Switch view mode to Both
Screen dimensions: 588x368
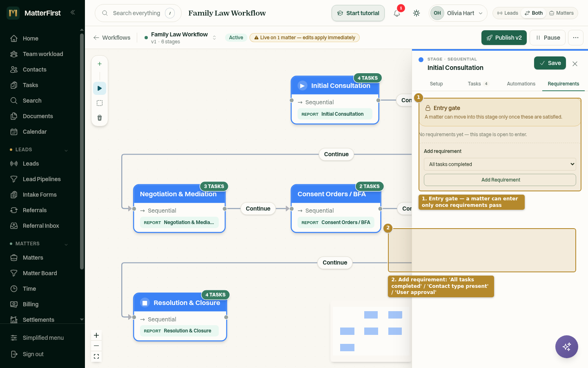534,13
